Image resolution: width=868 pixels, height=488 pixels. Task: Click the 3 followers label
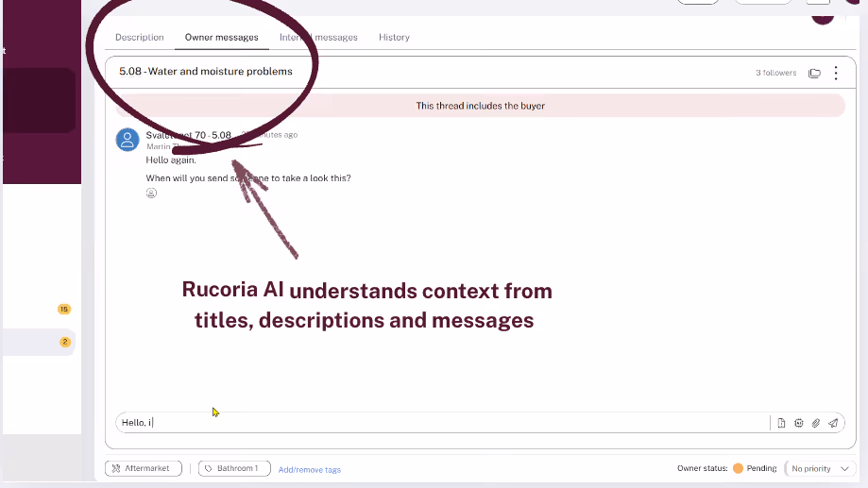tap(776, 73)
